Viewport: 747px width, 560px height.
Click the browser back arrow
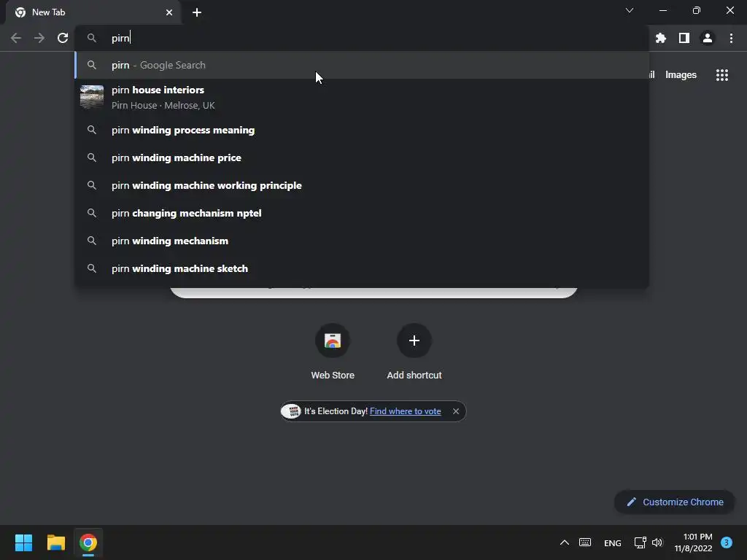(16, 38)
